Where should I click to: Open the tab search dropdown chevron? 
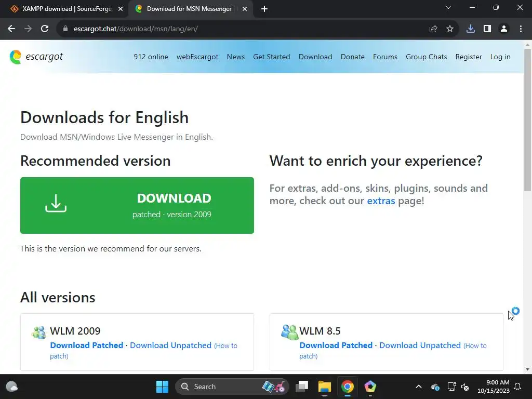click(x=448, y=7)
